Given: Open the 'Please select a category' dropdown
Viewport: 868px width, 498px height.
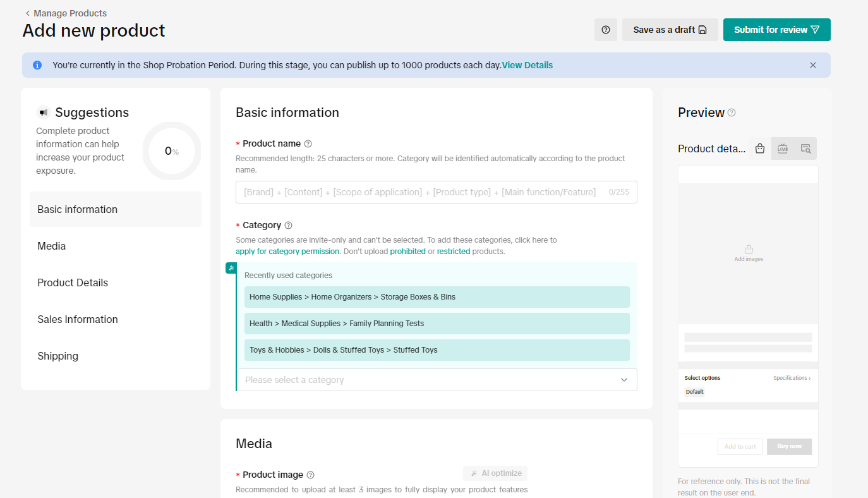Looking at the screenshot, I should (x=437, y=380).
